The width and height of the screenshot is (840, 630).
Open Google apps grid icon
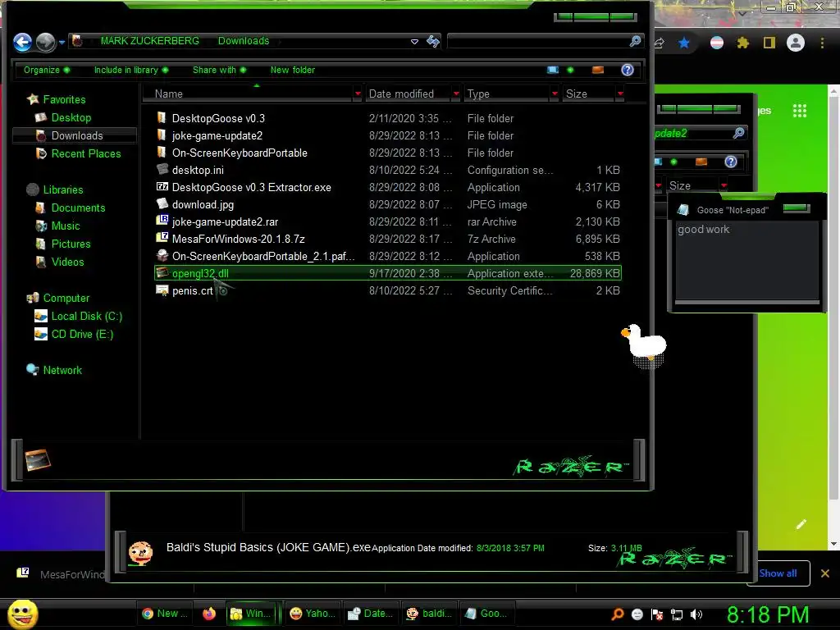800,111
